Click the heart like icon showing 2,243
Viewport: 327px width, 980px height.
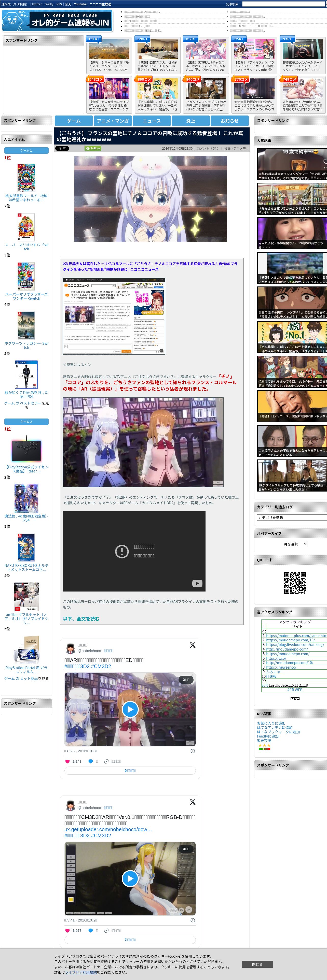pyautogui.click(x=67, y=761)
